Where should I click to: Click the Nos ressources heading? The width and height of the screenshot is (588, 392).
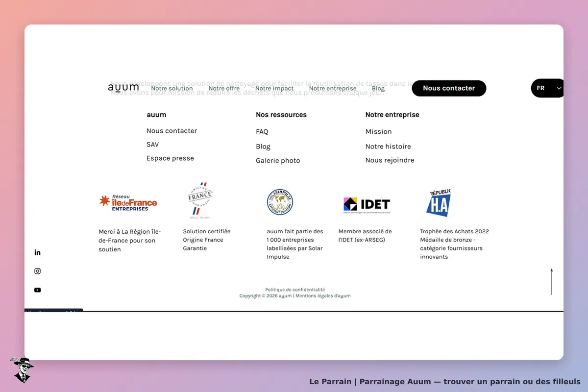pos(281,115)
